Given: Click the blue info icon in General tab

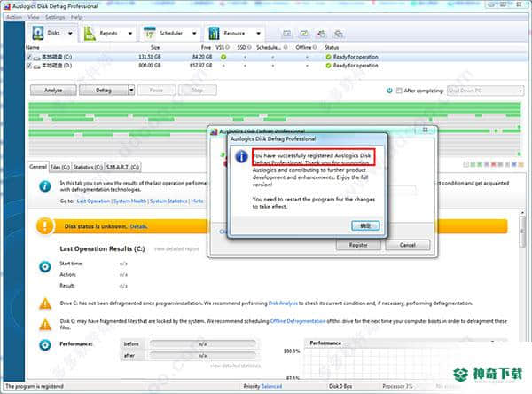Looking at the screenshot, I should click(x=45, y=186).
